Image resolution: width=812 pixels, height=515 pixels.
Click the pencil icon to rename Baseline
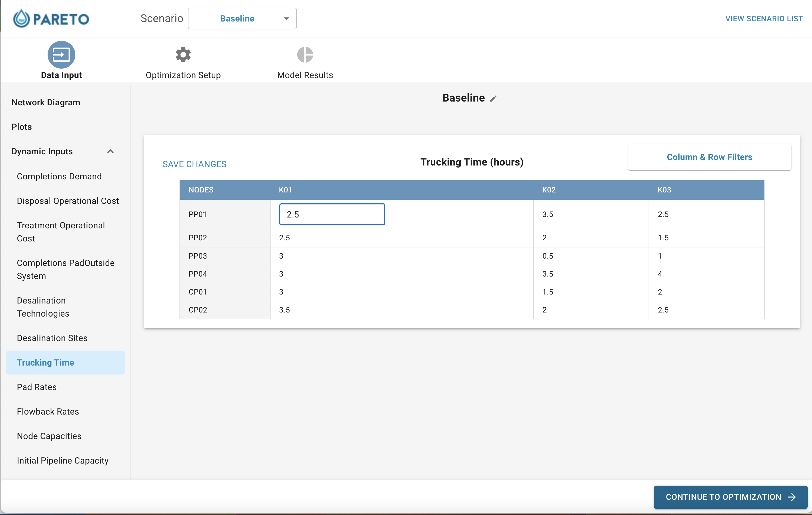tap(493, 98)
